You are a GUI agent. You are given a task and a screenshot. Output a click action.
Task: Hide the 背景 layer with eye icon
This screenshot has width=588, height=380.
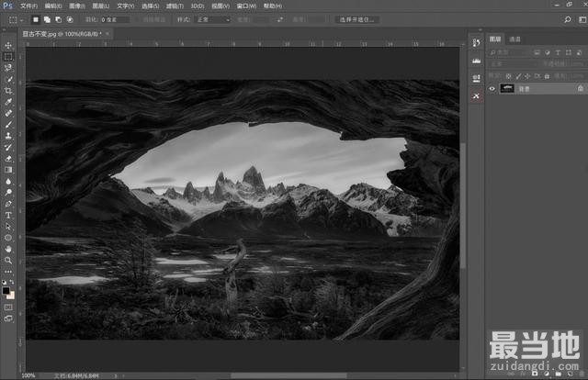(x=492, y=89)
